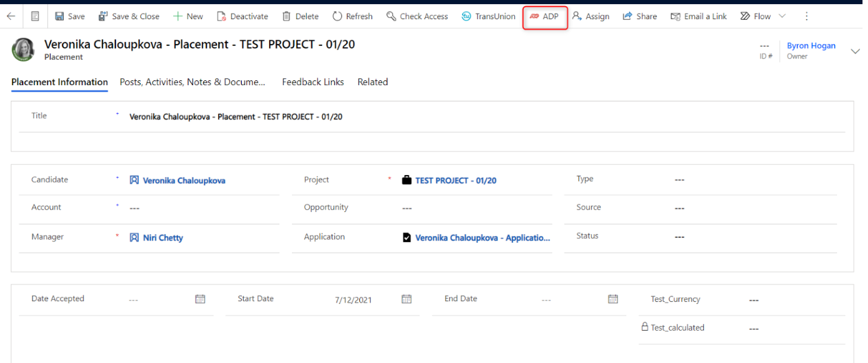Viewport: 868px width, 363px height.
Task: Open the End Date calendar icon
Action: point(613,299)
